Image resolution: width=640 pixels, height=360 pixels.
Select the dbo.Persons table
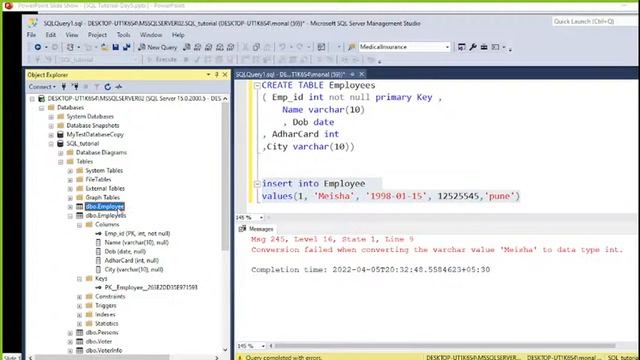pyautogui.click(x=102, y=332)
